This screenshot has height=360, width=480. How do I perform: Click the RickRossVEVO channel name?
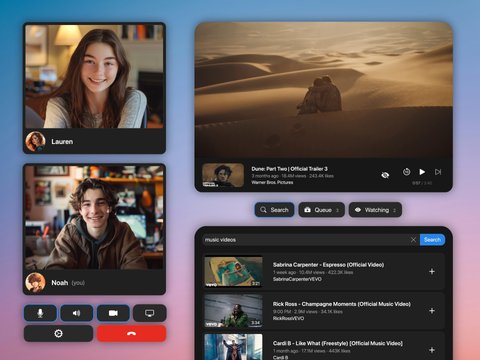[288, 318]
